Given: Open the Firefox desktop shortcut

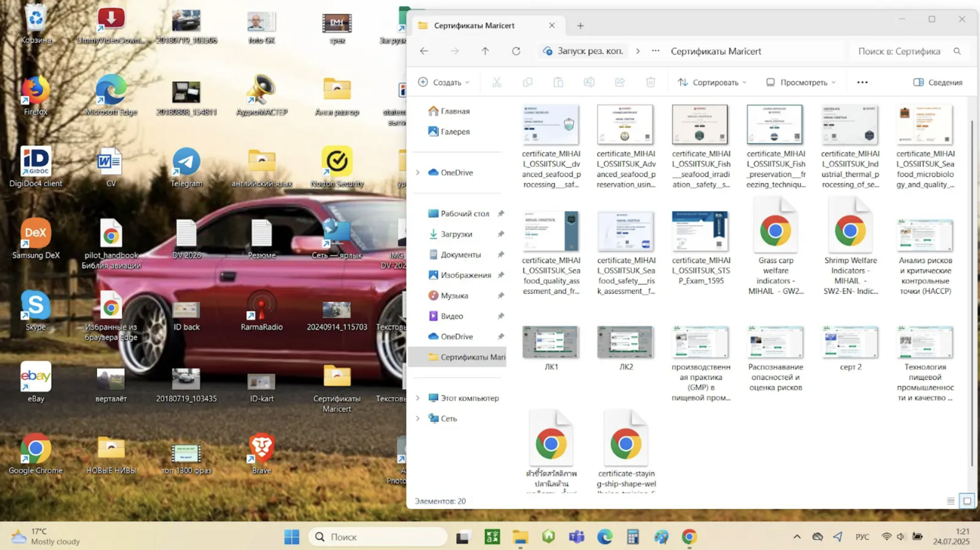Looking at the screenshot, I should pyautogui.click(x=36, y=96).
